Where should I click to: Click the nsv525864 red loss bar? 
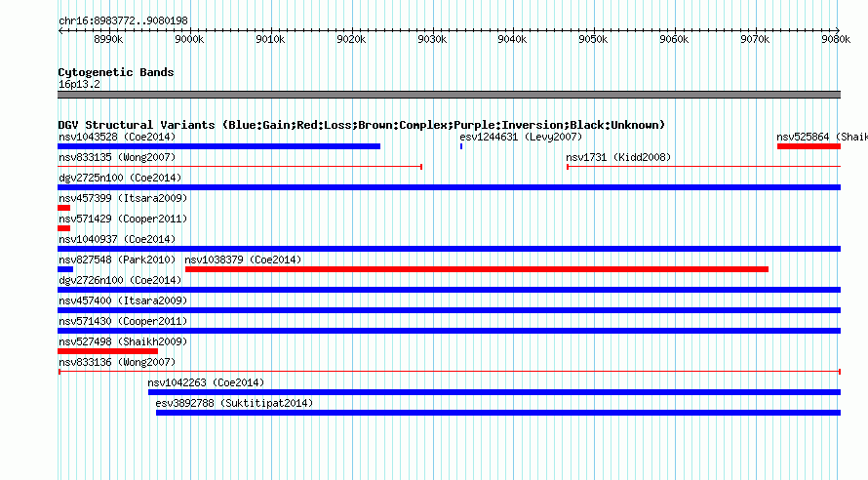(809, 146)
